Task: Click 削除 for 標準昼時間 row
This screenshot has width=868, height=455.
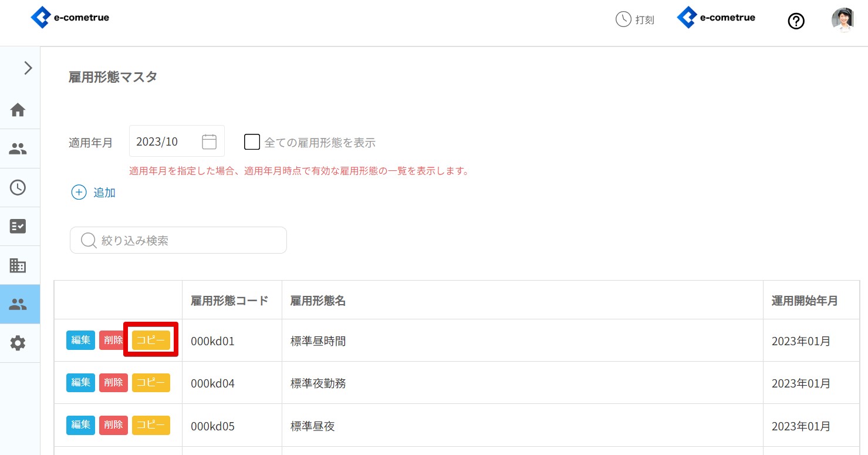Action: pyautogui.click(x=113, y=341)
